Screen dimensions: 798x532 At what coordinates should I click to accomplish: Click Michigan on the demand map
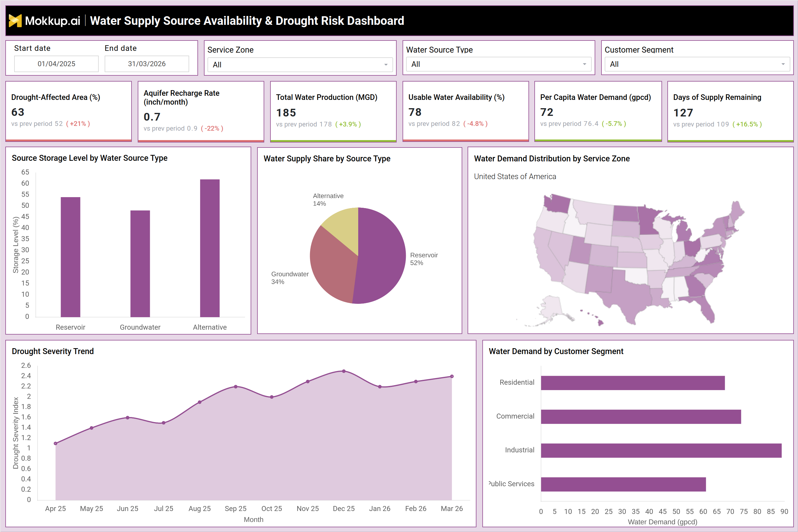(x=683, y=232)
